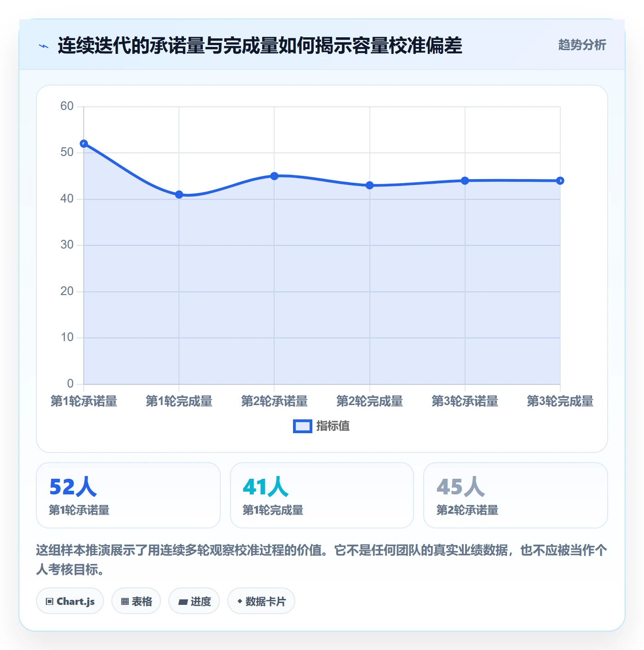Open the 52人 第1轮承诺量 data card
Image resolution: width=644 pixels, height=650 pixels.
pyautogui.click(x=128, y=495)
